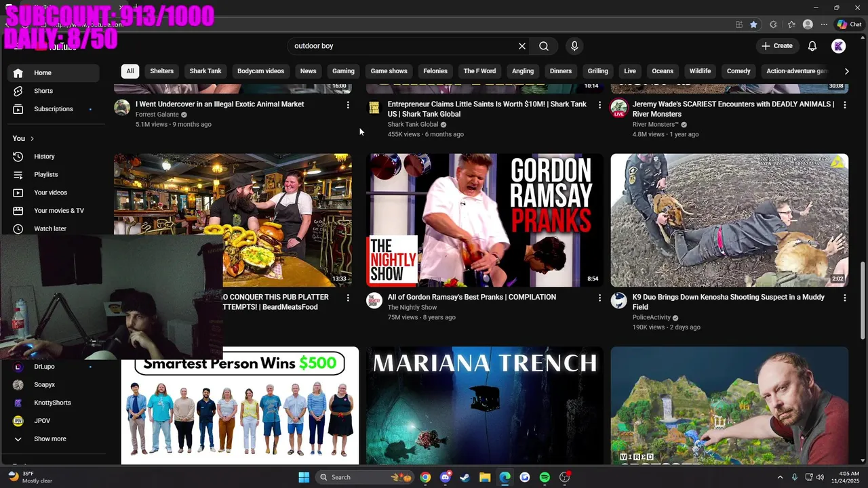The image size is (868, 488).
Task: Click the Create button
Action: (777, 46)
